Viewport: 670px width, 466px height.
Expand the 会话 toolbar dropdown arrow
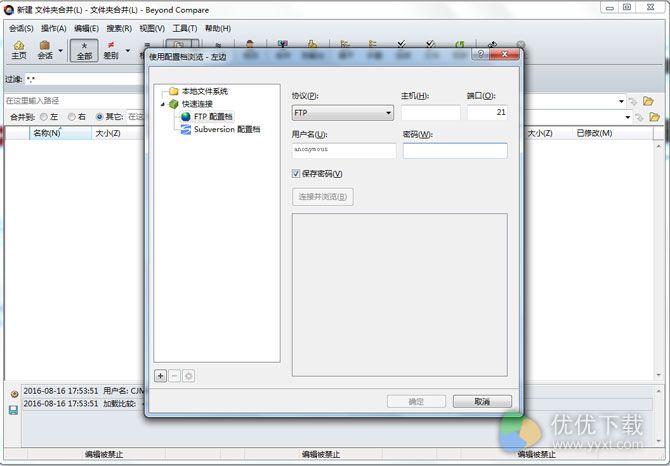pyautogui.click(x=60, y=50)
